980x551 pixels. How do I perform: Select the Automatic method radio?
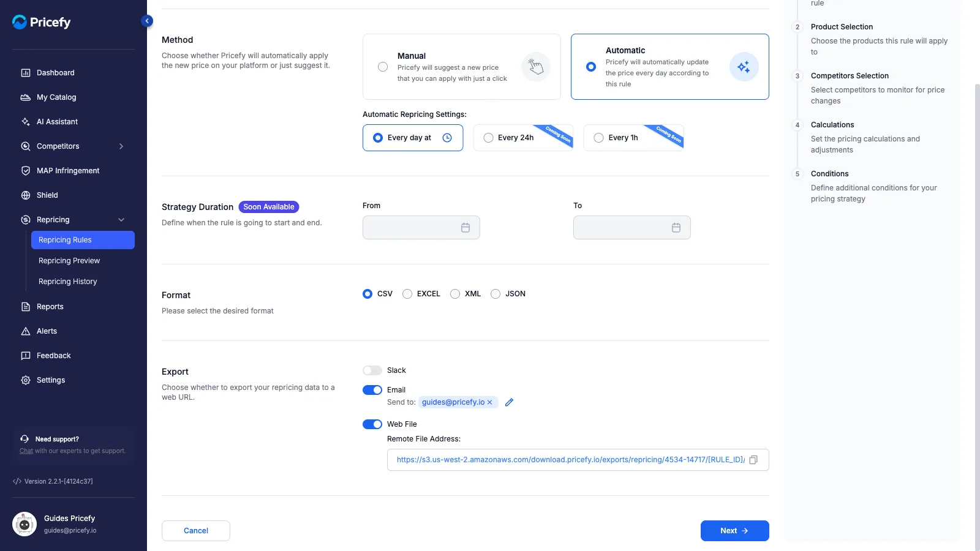coord(591,67)
